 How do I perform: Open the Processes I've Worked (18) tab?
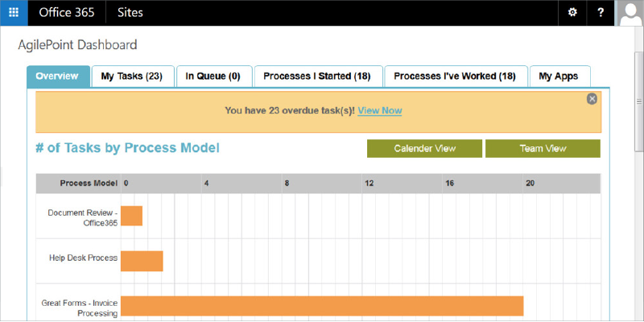(x=456, y=76)
